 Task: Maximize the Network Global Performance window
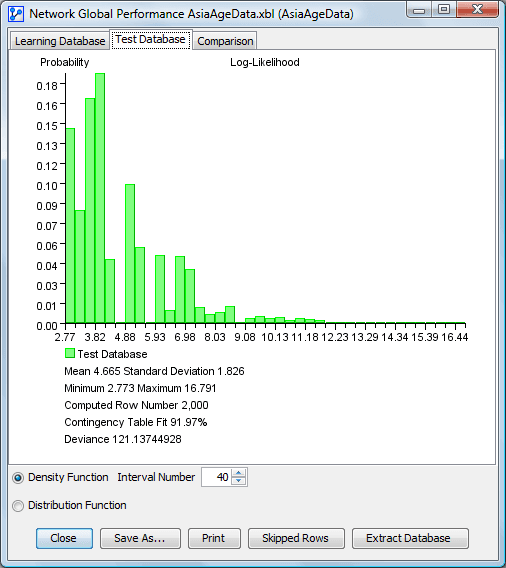[444, 10]
